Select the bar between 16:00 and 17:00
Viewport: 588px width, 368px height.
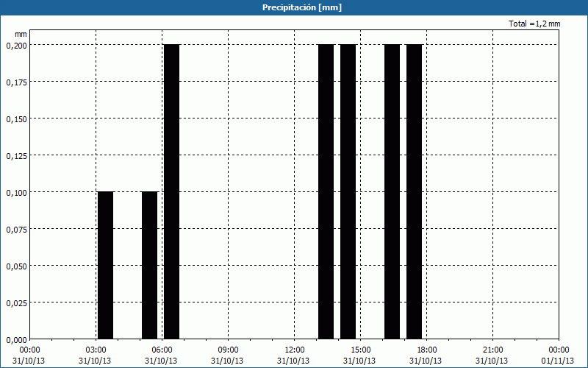[x=392, y=191]
